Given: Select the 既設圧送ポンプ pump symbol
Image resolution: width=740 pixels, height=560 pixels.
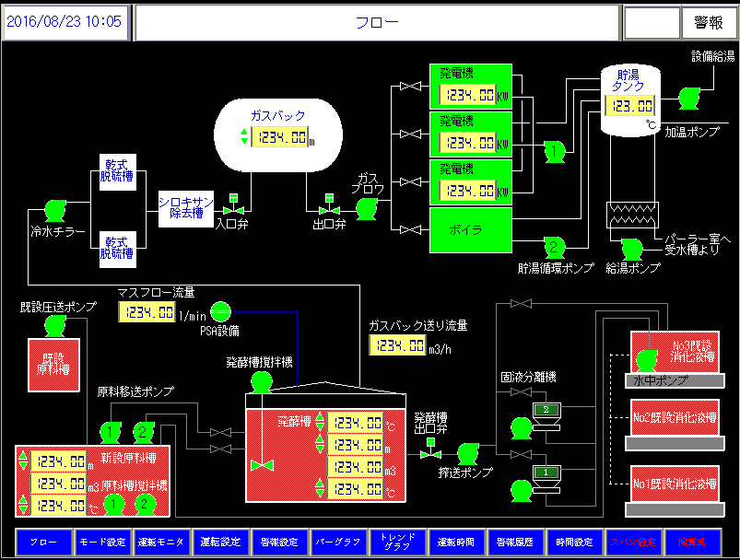Looking at the screenshot, I should coord(55,326).
